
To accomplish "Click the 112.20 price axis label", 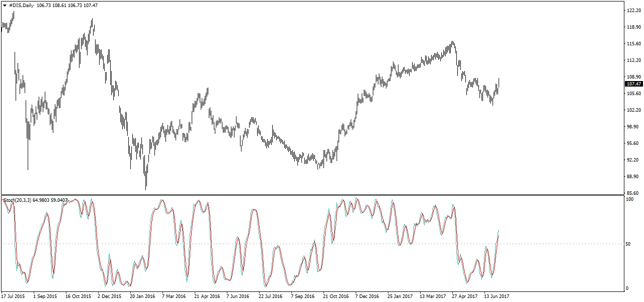I will (633, 60).
